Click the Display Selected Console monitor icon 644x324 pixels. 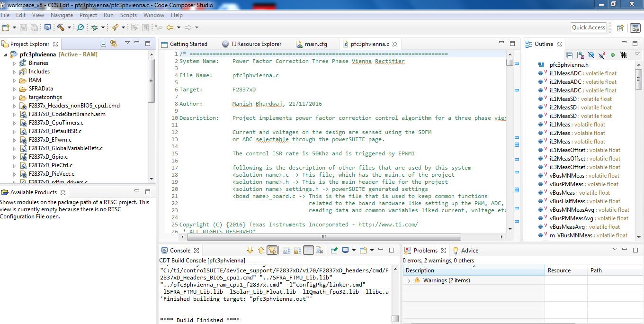click(x=346, y=250)
